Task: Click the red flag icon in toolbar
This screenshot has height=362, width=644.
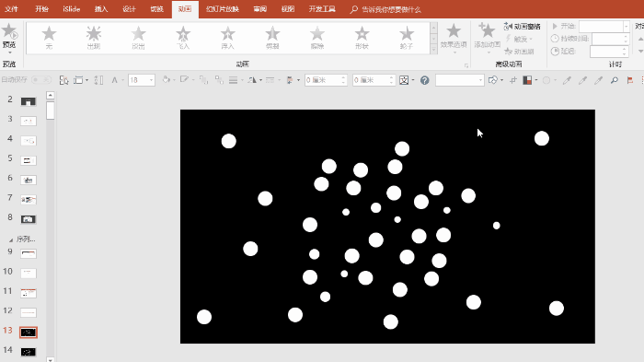Action: point(629,80)
